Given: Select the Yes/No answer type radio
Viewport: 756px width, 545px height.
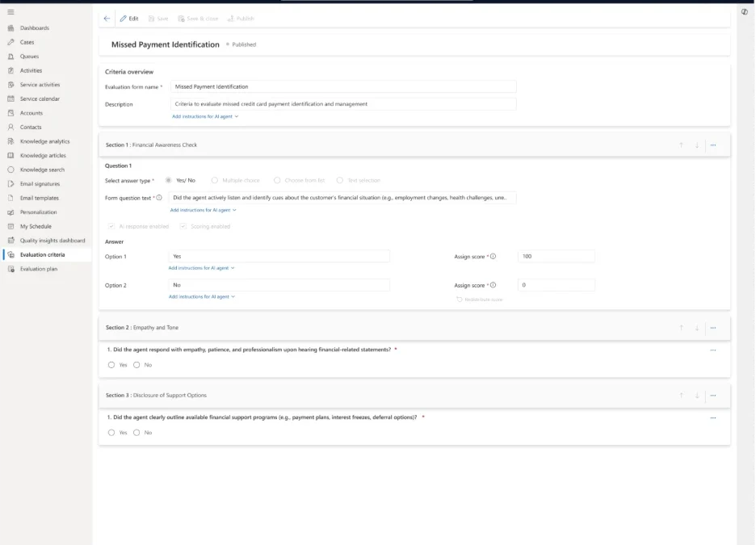Looking at the screenshot, I should tap(168, 180).
